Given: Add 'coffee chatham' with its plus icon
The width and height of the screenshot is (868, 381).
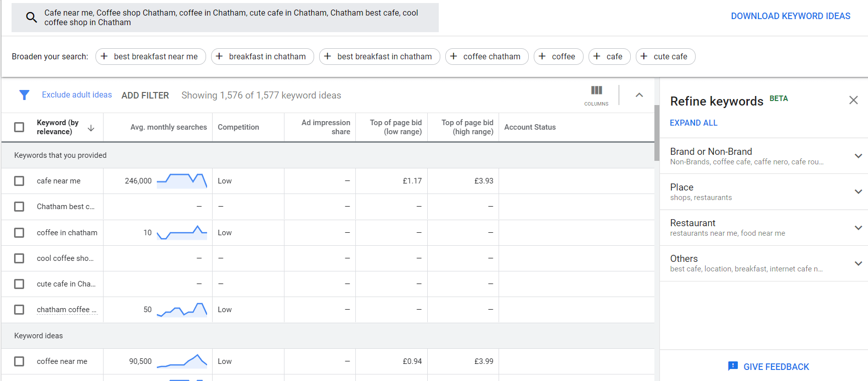Looking at the screenshot, I should [x=453, y=56].
